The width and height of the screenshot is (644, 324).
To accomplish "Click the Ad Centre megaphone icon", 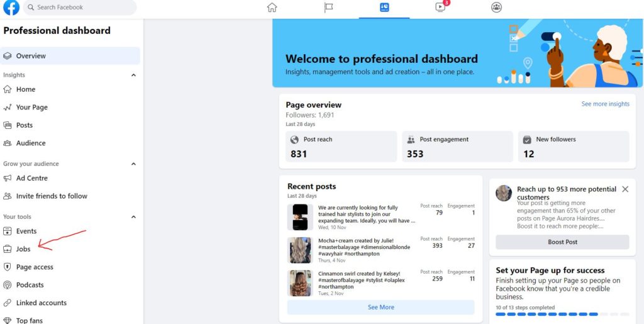I will coord(7,178).
